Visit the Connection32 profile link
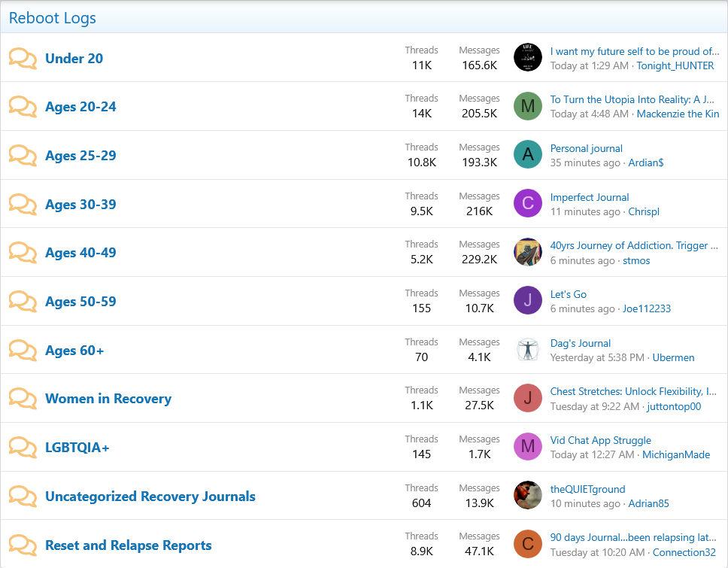This screenshot has width=728, height=568. [684, 553]
